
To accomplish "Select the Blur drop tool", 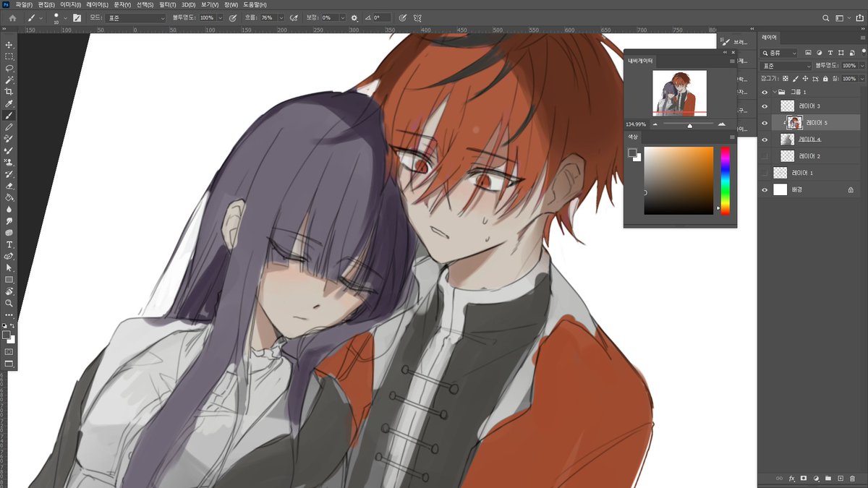I will (x=9, y=209).
